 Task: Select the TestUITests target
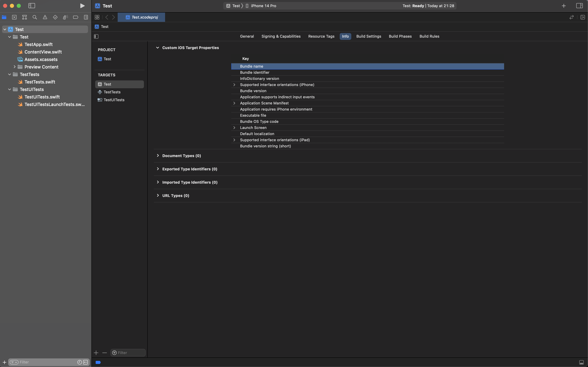[x=114, y=100]
